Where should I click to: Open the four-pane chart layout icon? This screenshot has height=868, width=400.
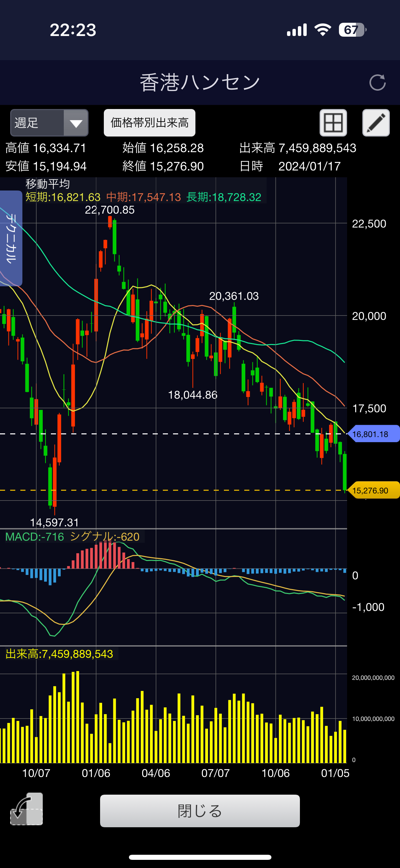click(333, 123)
